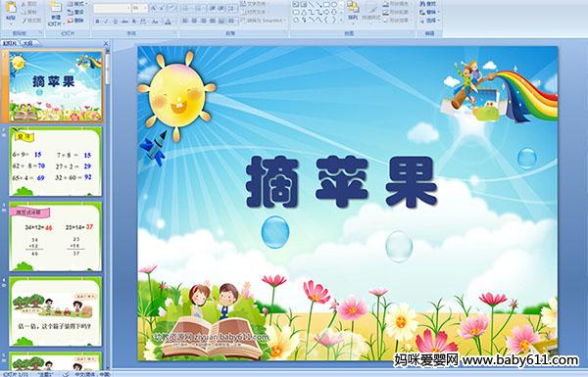Screen dimensions: 588x377
Task: Expand the slide Layout dropdown
Action: [x=77, y=4]
